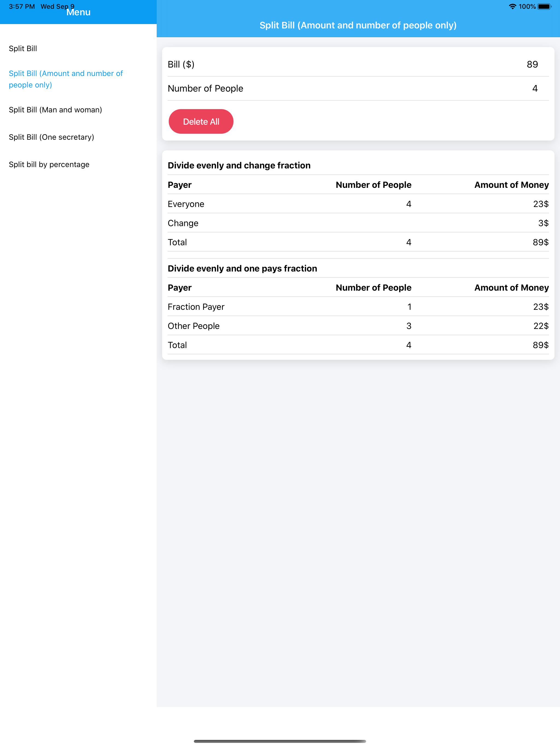Select Split Bill (Man and woman) option
560x747 pixels.
(56, 110)
